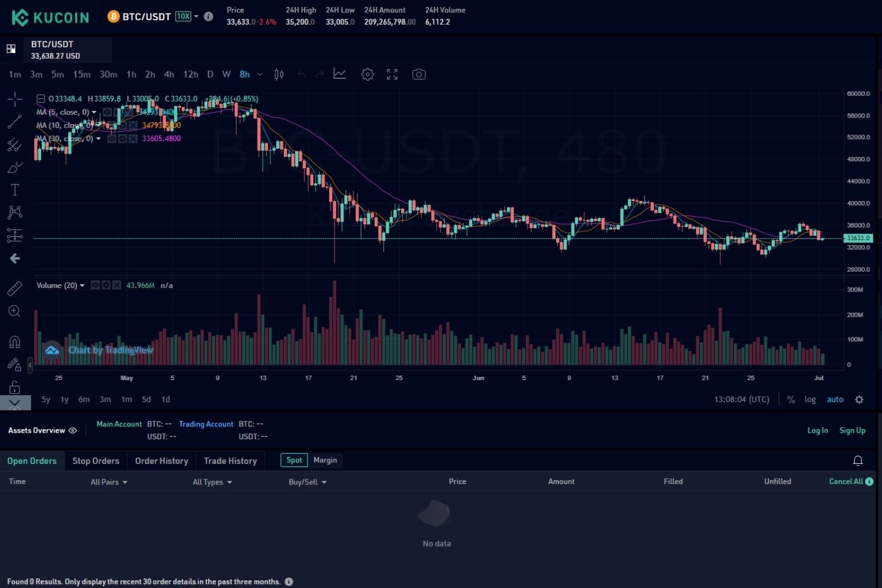Toggle log scale on chart
The height and width of the screenshot is (588, 882).
tap(810, 399)
